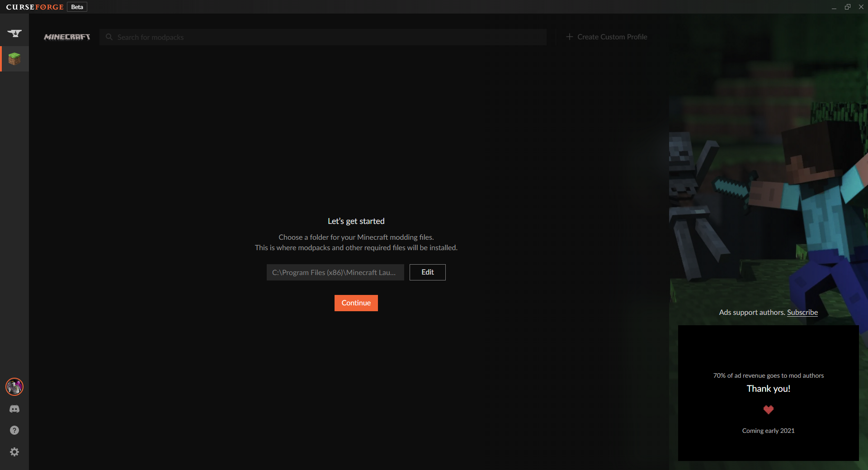Minimize the CurseForge window
The width and height of the screenshot is (868, 470).
834,7
